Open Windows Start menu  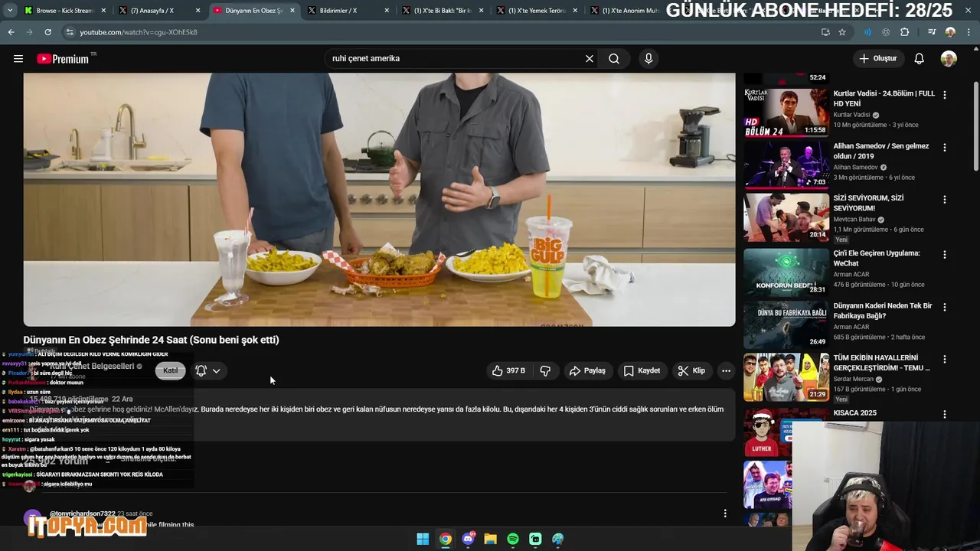pos(423,539)
